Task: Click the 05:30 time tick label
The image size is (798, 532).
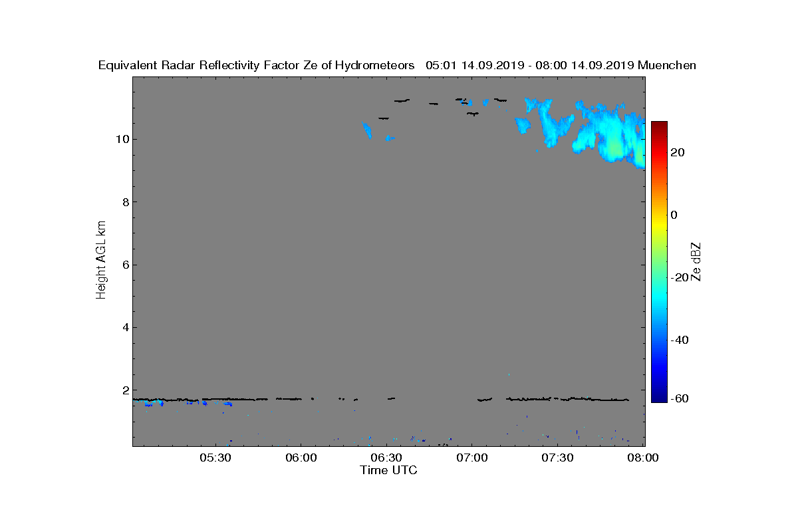Action: pos(215,458)
